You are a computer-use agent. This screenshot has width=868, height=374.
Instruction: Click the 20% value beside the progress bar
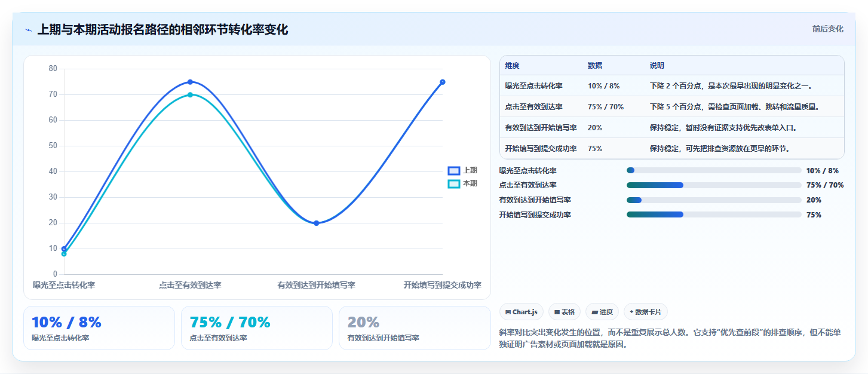(x=814, y=200)
